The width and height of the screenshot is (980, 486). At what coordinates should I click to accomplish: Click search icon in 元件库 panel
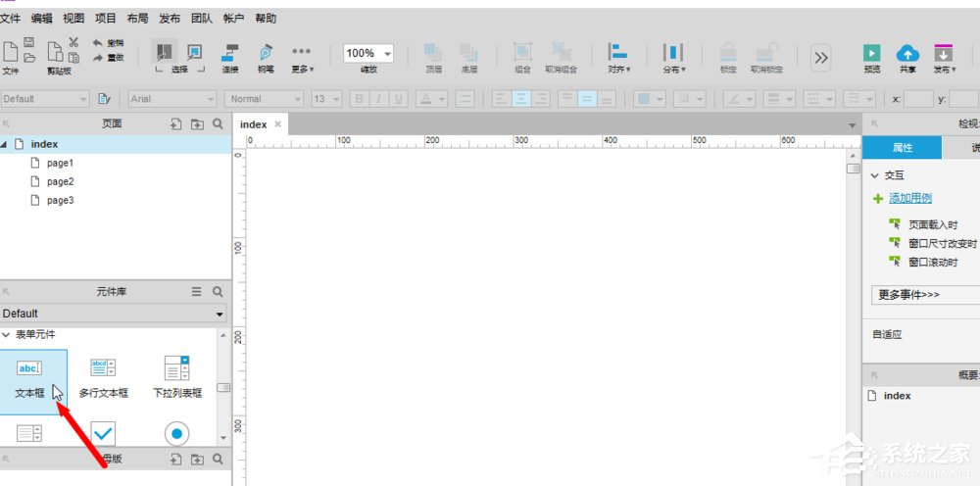[218, 292]
